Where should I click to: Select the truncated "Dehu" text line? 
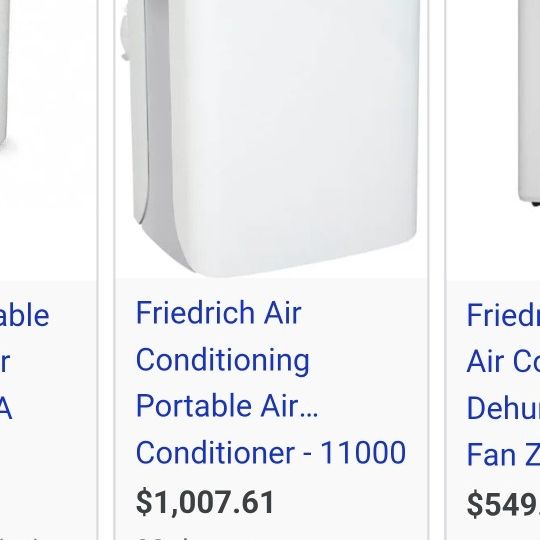pyautogui.click(x=503, y=408)
